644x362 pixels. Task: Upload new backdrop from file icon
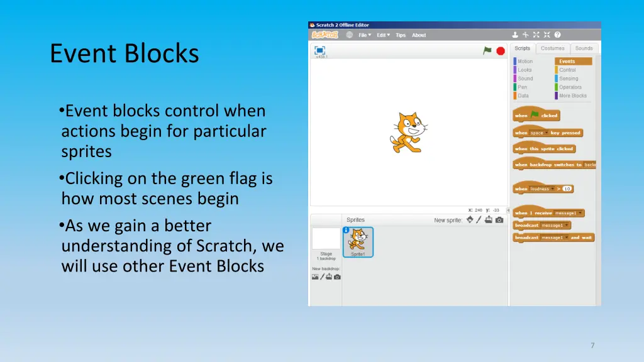[x=329, y=277]
